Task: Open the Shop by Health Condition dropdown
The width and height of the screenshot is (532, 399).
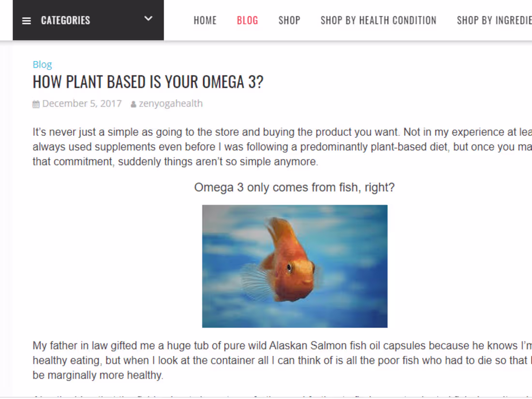Action: (x=378, y=20)
